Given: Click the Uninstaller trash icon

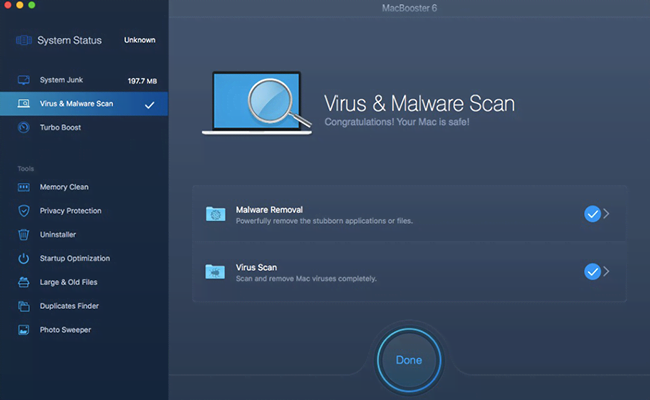Looking at the screenshot, I should 24,235.
